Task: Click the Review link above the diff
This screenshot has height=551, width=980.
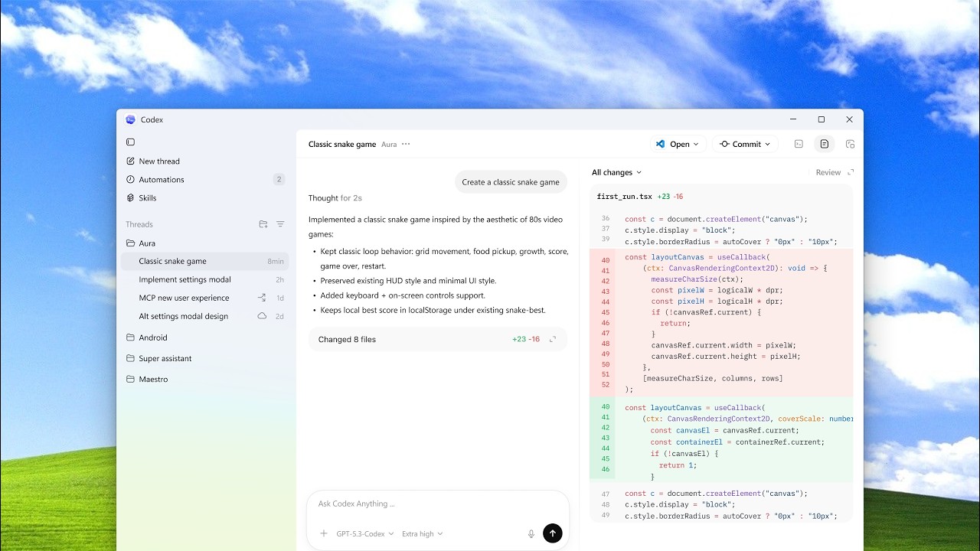Action: 828,172
